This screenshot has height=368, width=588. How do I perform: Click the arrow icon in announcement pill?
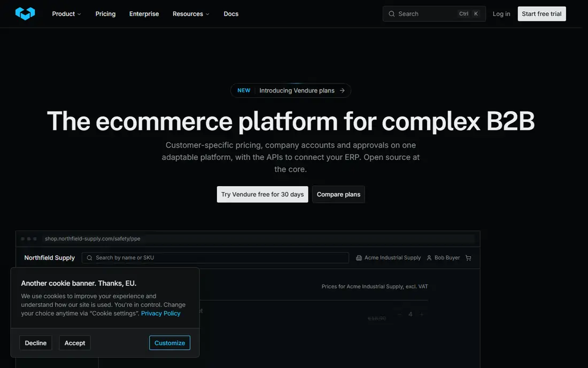342,90
